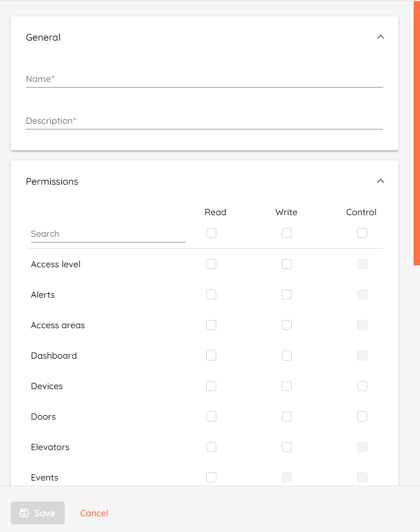Click the Dashboard row label

[x=54, y=356]
